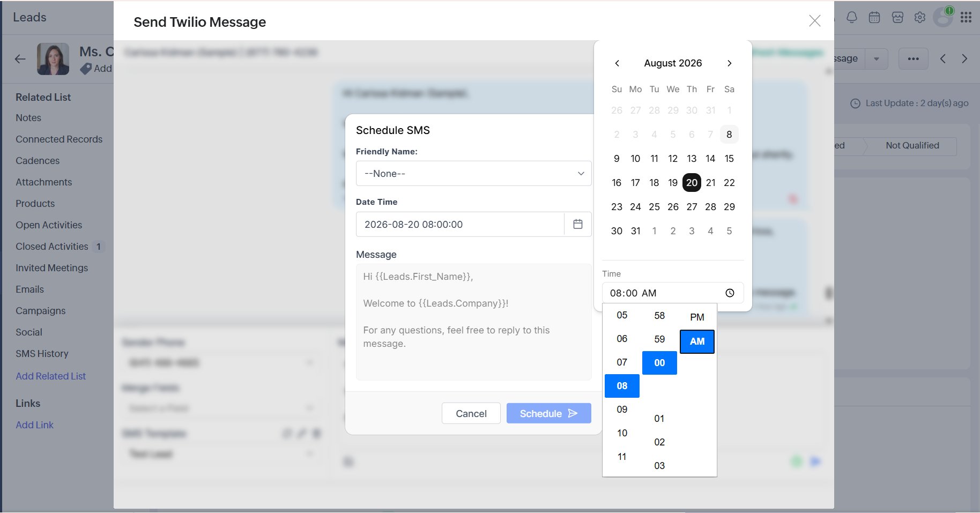Open Connected Records in Related List
Screen dimensions: 980x513
pos(59,139)
